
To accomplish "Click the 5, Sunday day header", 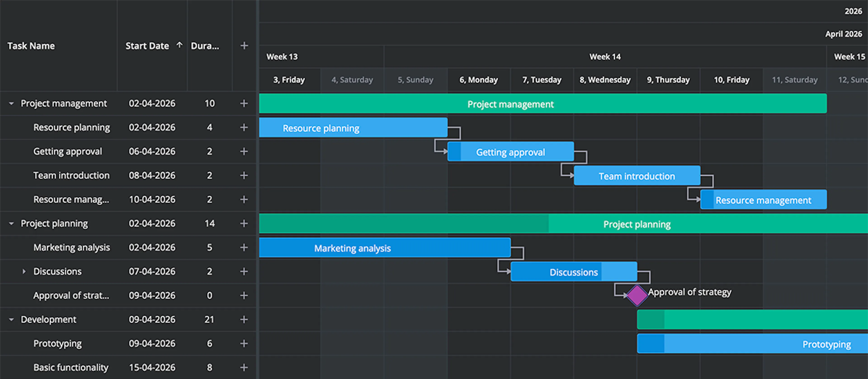I will (415, 80).
